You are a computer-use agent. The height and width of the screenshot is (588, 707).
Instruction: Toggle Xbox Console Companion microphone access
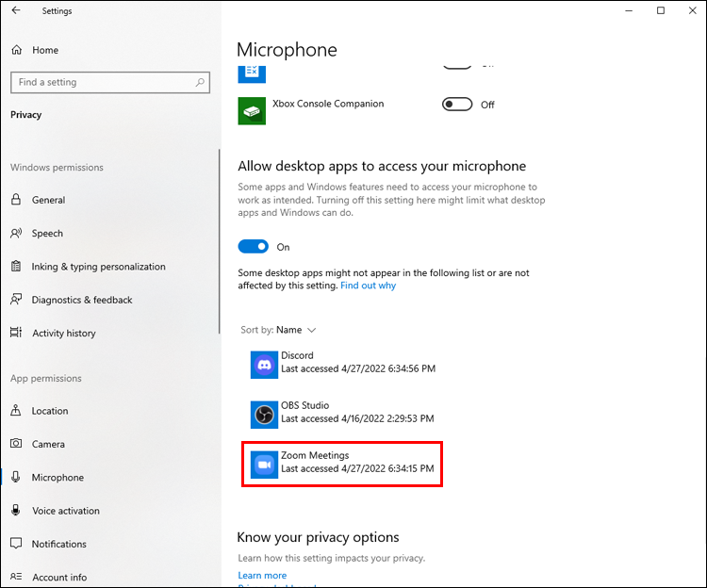(457, 105)
